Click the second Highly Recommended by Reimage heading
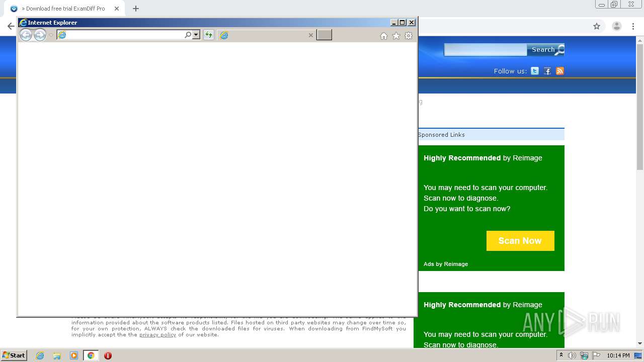The width and height of the screenshot is (644, 362). tap(483, 305)
